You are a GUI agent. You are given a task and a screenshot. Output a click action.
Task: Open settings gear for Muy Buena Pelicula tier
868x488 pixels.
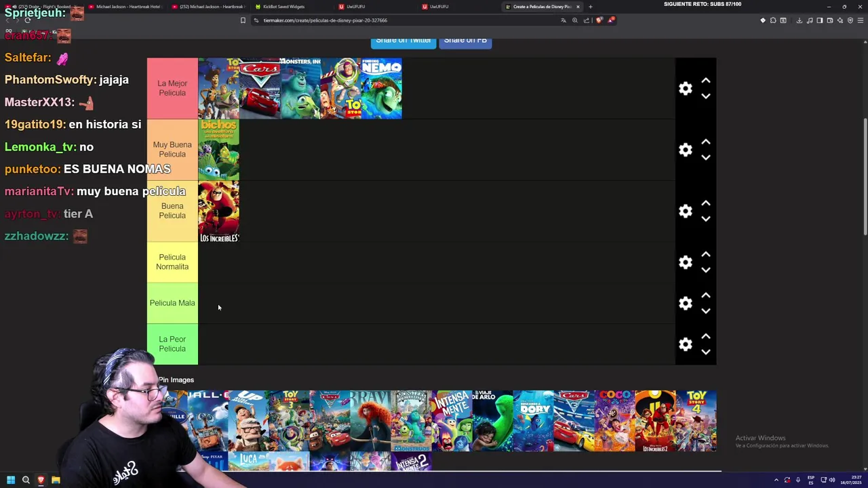[x=686, y=150]
